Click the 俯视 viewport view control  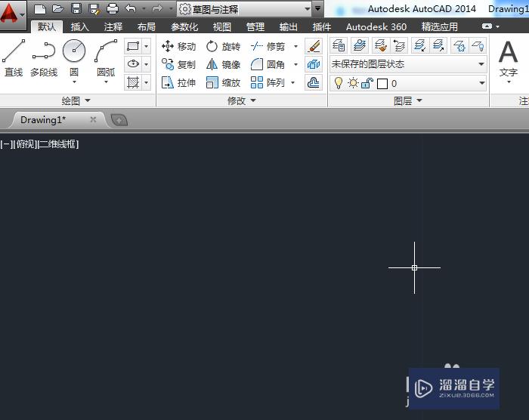[x=26, y=144]
